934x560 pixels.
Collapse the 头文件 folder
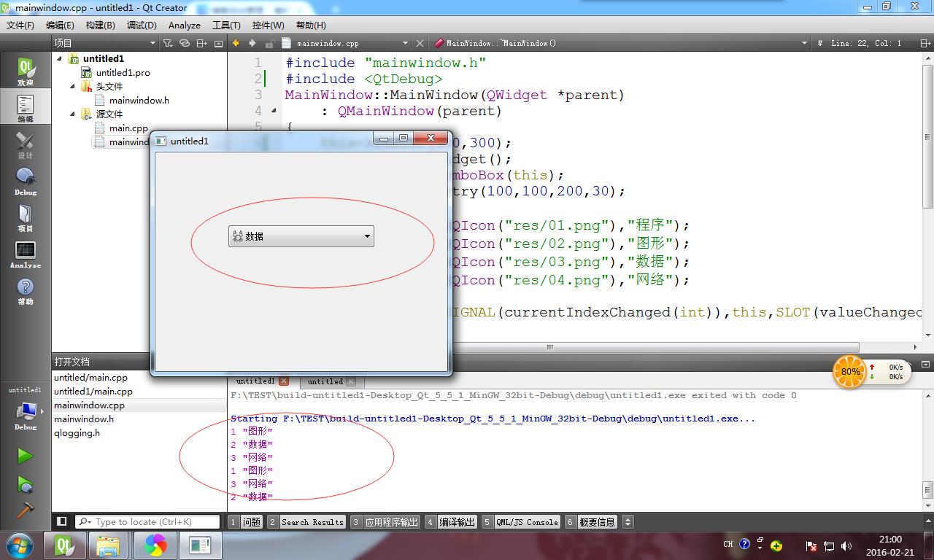point(73,86)
